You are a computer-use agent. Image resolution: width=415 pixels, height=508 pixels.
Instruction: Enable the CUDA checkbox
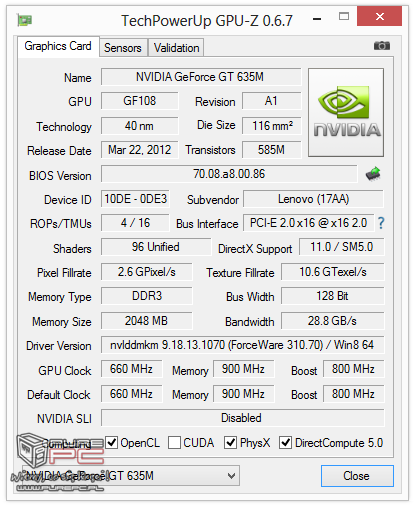pyautogui.click(x=174, y=443)
